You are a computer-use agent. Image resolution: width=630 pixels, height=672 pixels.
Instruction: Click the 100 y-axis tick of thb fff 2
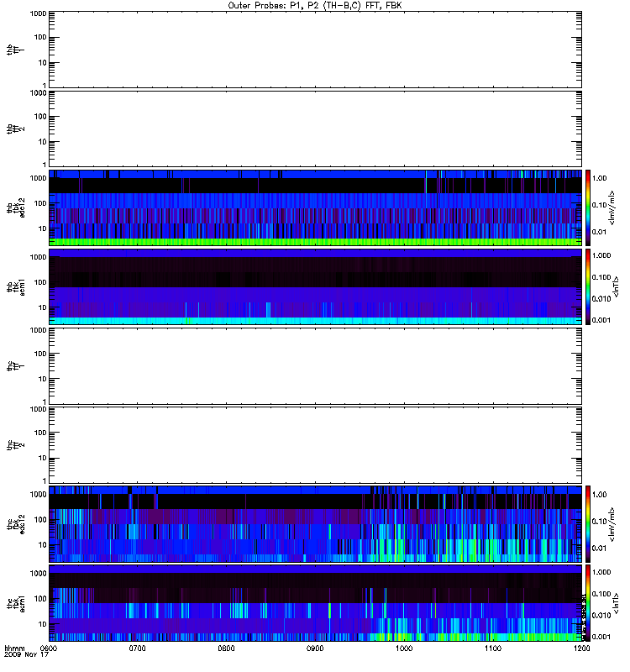coord(40,117)
